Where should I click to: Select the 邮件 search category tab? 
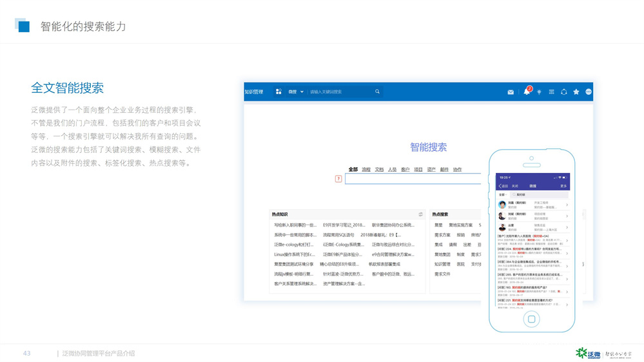(444, 169)
